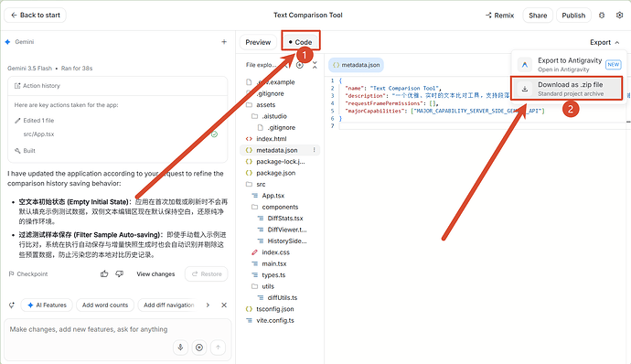Viewport: 631px width, 364px height.
Task: Click the Edited 1 file entry
Action: point(38,121)
